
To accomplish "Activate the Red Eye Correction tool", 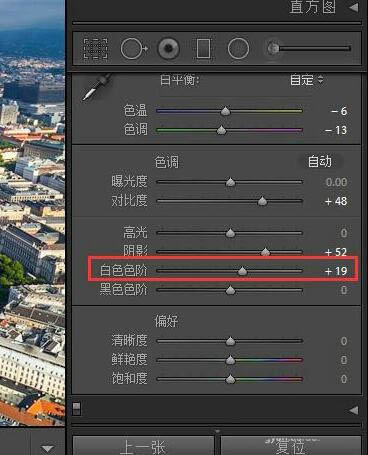I will click(169, 49).
